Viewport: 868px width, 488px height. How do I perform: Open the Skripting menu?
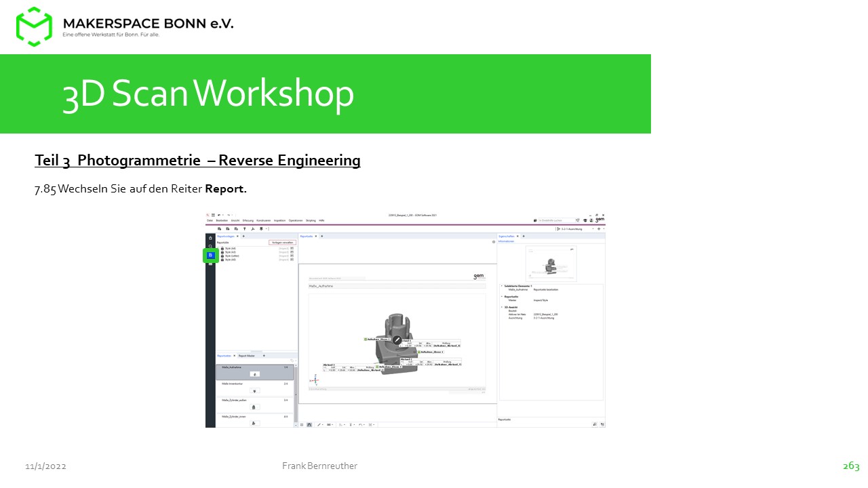click(311, 220)
